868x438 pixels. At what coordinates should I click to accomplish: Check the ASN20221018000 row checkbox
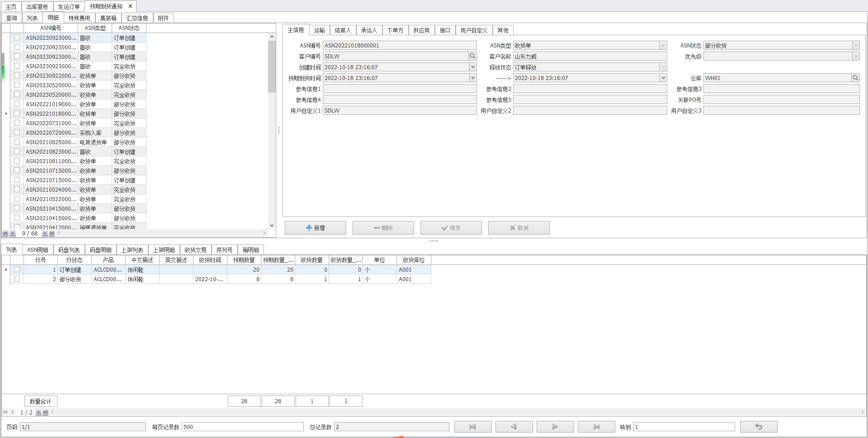coord(17,113)
